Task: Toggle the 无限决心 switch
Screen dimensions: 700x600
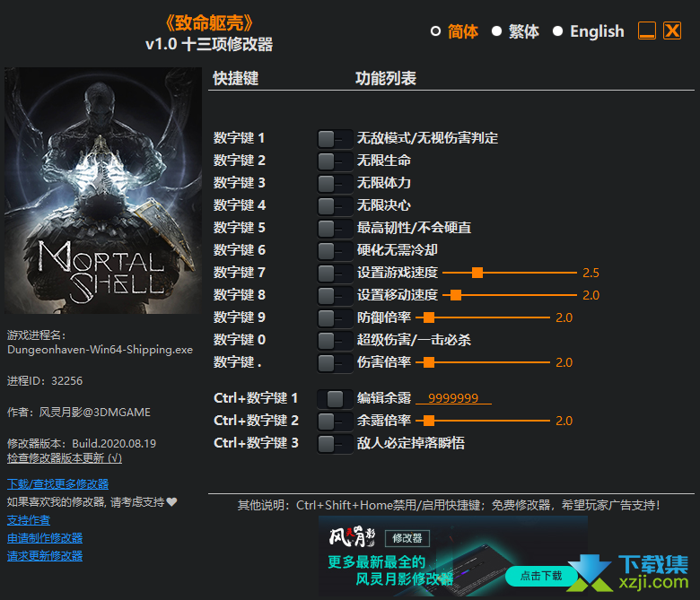Action: (x=335, y=206)
